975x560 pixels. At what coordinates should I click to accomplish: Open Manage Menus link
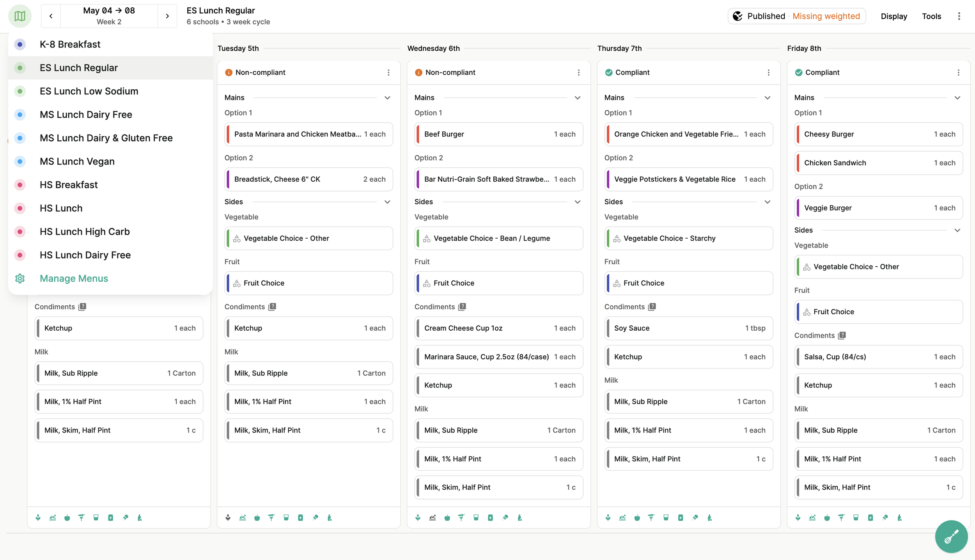click(x=110, y=278)
